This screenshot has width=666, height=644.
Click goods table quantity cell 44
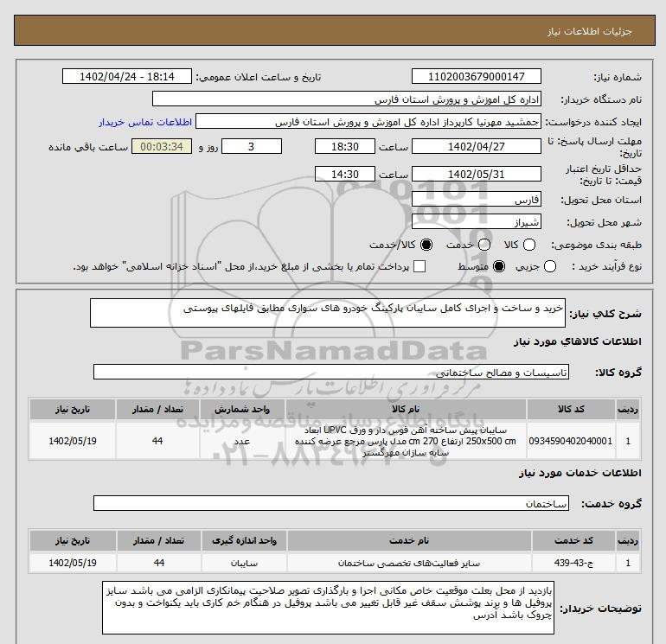coord(157,441)
